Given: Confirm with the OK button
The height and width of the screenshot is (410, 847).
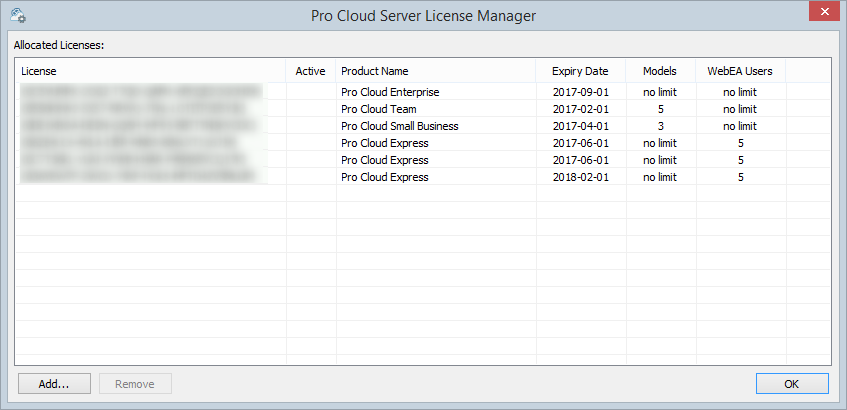Looking at the screenshot, I should pos(792,384).
